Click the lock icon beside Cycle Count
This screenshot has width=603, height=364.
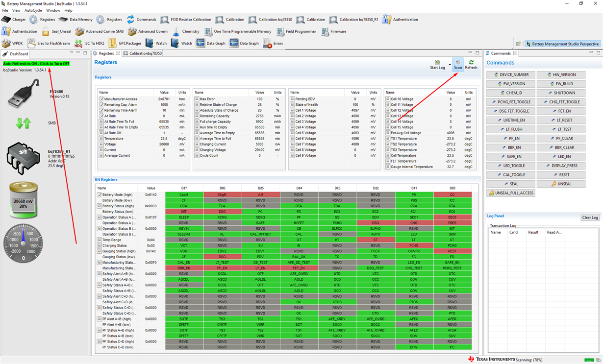197,155
